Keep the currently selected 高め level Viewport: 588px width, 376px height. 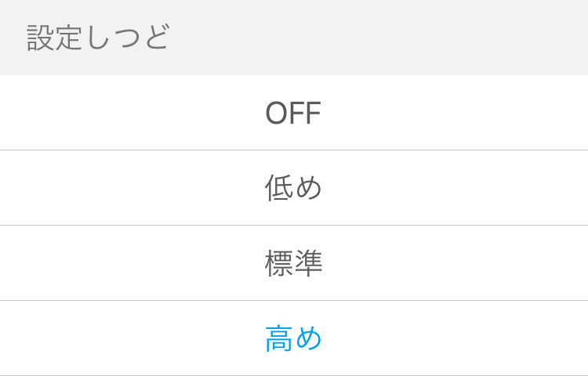[x=293, y=338]
